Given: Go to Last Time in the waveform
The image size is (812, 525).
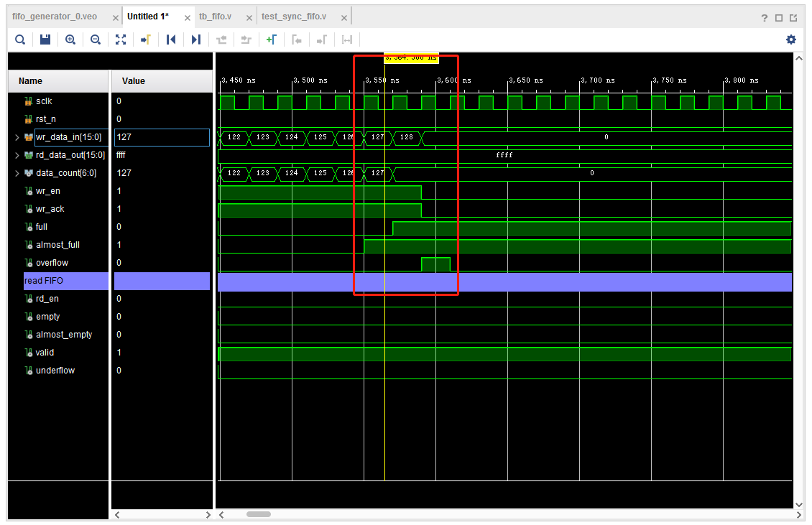Looking at the screenshot, I should coord(195,40).
